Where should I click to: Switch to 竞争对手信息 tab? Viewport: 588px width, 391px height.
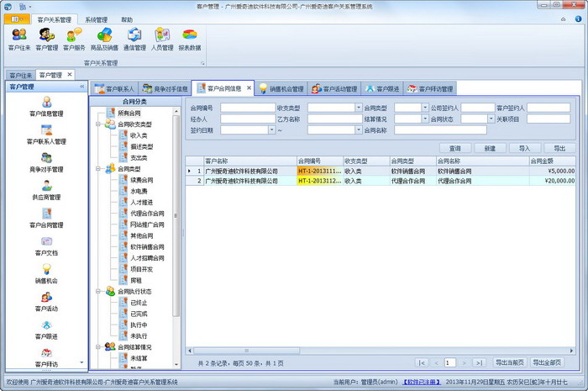pyautogui.click(x=165, y=88)
